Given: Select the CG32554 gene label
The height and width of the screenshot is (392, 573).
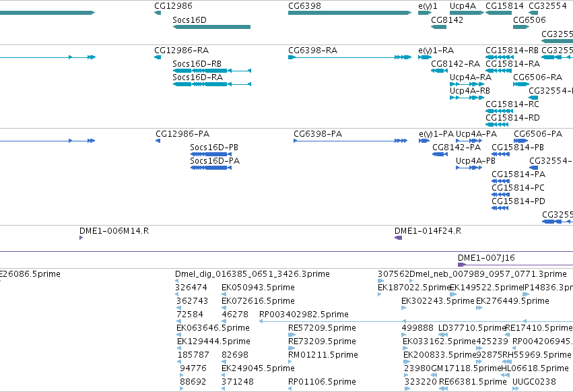Looking at the screenshot, I should point(547,6).
